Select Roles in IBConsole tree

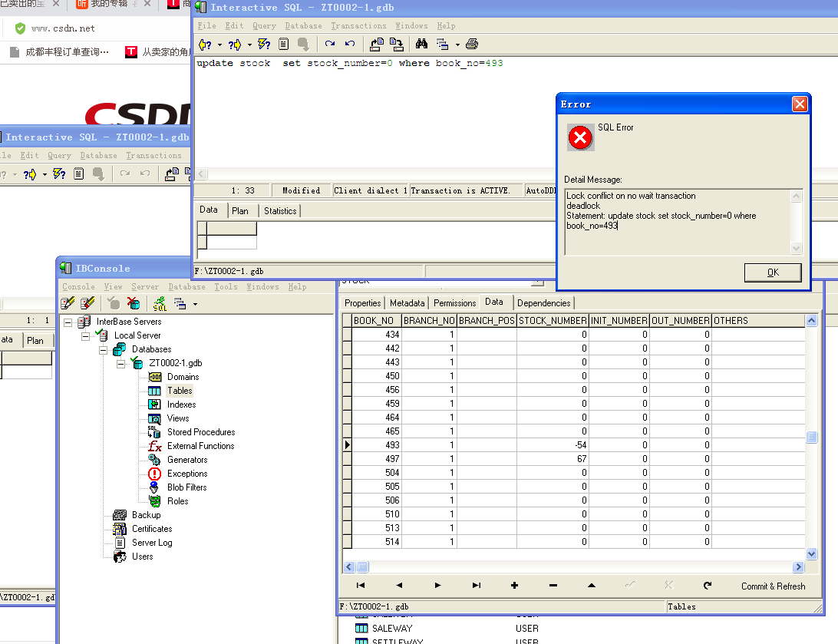(x=177, y=501)
